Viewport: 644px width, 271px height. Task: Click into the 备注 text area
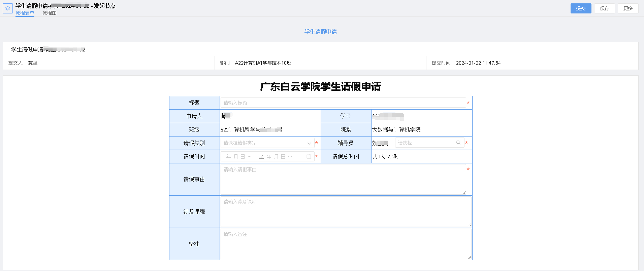pyautogui.click(x=346, y=244)
